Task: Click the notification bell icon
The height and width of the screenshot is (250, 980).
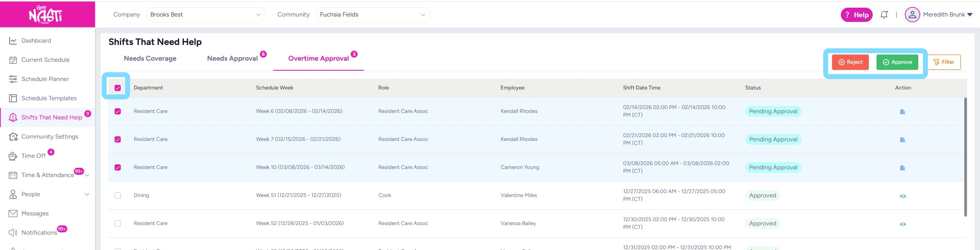Action: [x=884, y=15]
